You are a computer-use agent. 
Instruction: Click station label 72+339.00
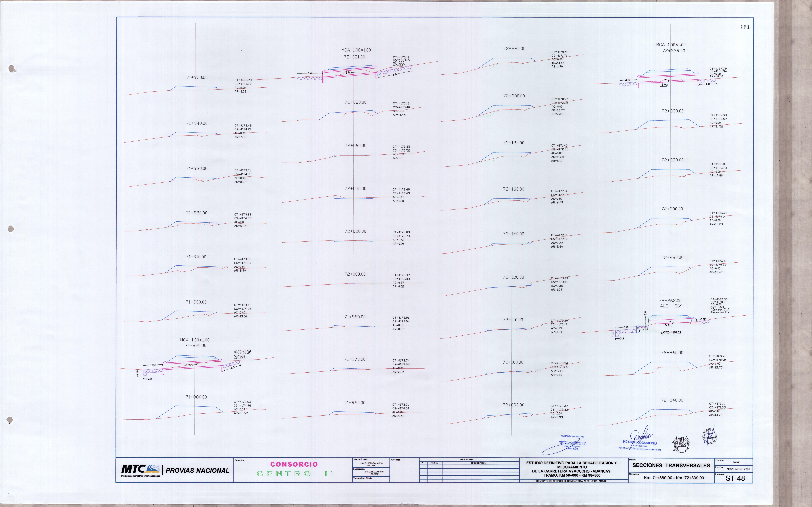(x=674, y=51)
